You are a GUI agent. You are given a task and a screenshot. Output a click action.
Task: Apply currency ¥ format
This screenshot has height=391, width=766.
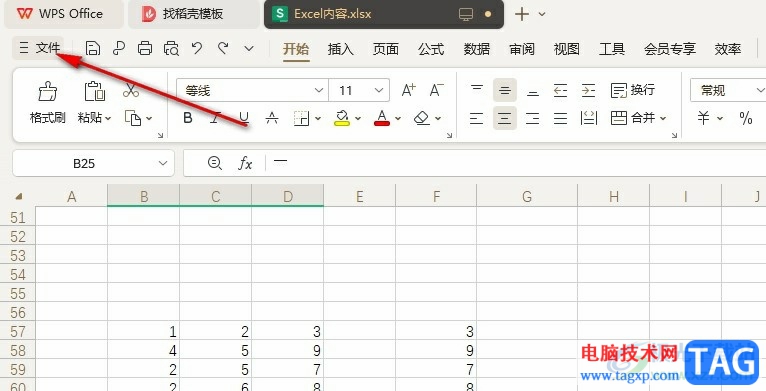coord(703,118)
